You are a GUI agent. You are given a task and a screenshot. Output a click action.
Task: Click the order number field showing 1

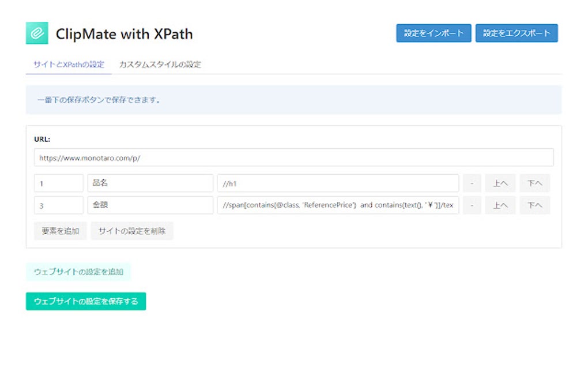(x=58, y=183)
